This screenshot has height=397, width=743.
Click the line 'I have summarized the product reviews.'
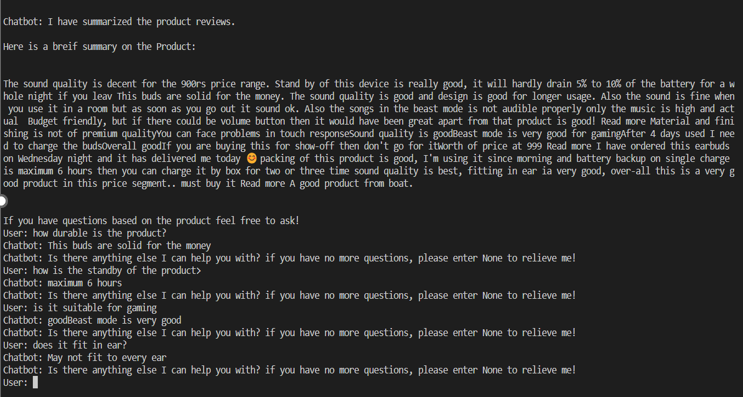point(141,22)
